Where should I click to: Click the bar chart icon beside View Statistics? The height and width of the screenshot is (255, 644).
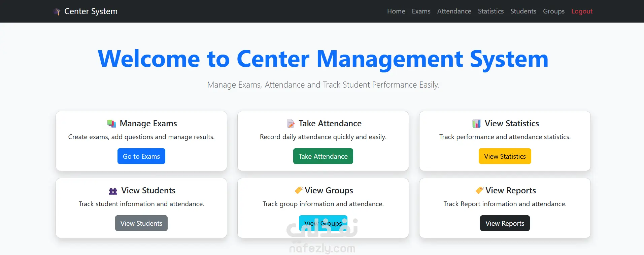(476, 124)
